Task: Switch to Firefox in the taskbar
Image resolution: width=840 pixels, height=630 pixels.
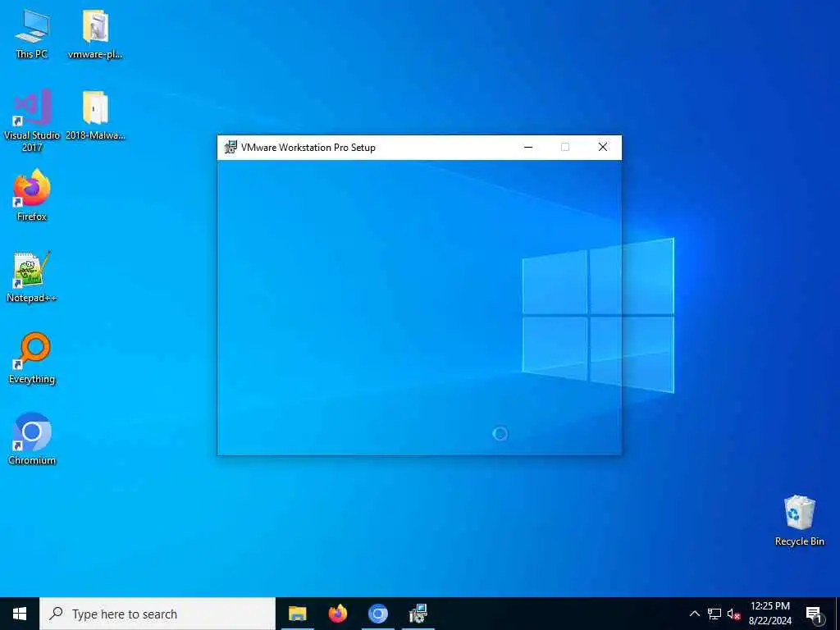Action: (x=337, y=614)
